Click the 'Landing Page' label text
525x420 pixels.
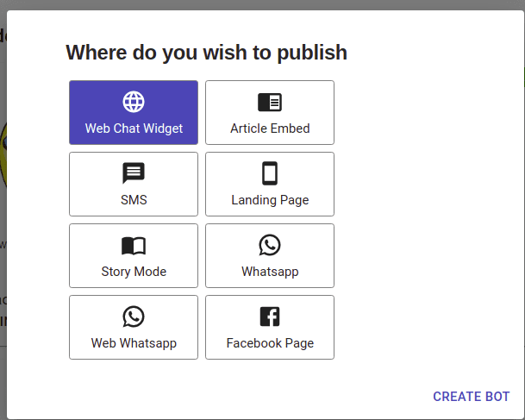(270, 200)
